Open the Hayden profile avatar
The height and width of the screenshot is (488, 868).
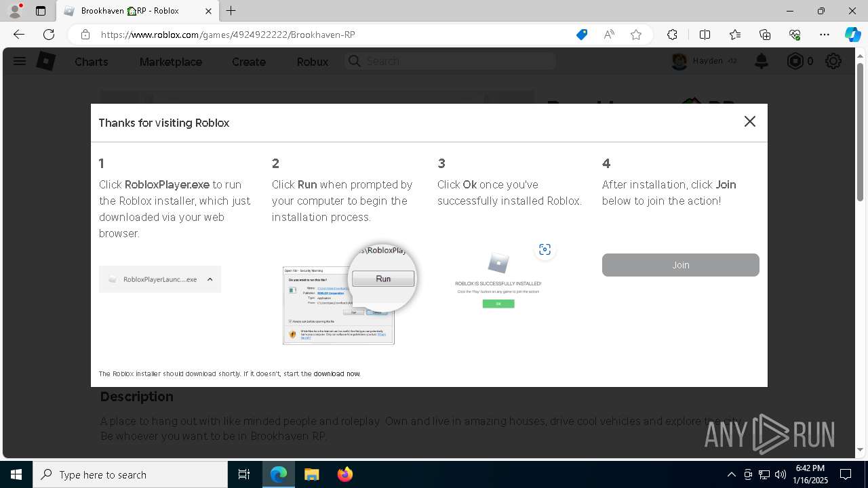pos(679,61)
